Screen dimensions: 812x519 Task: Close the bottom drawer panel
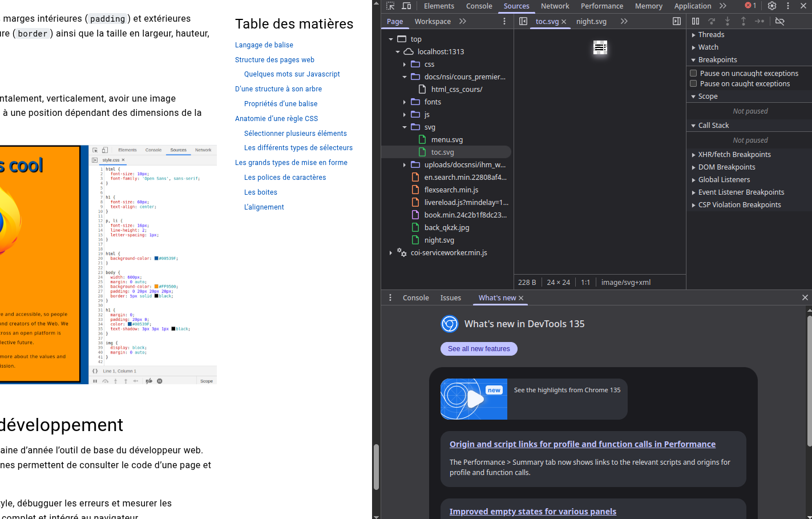coord(805,297)
